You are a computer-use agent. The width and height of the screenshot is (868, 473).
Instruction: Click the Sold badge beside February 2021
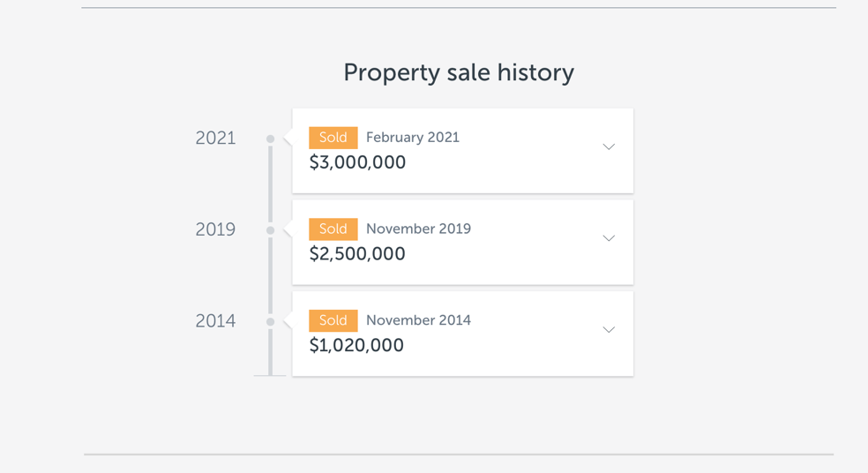(333, 138)
